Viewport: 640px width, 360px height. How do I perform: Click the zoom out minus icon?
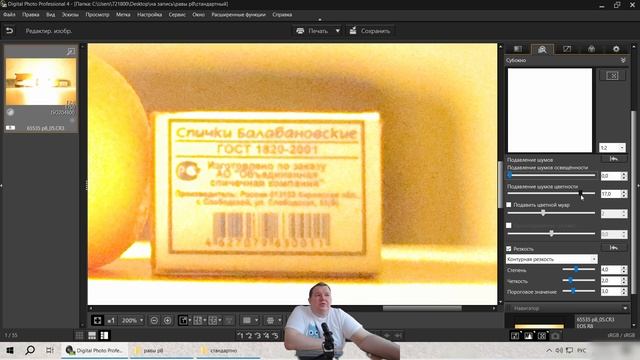click(154, 320)
